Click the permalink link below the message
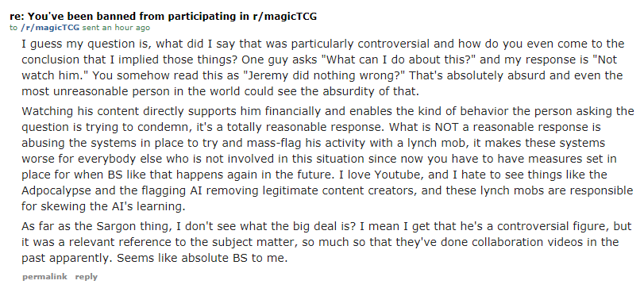Screen dimensions: 644x292 [x=44, y=276]
